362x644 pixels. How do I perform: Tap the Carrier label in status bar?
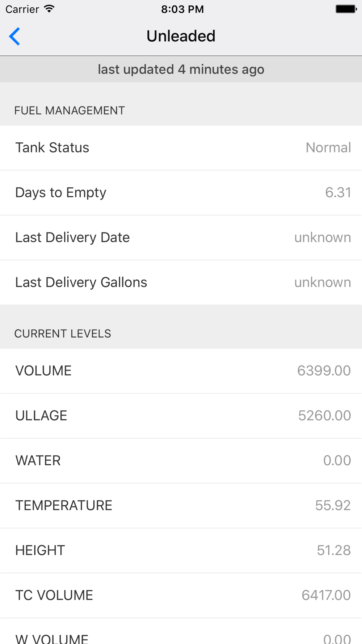coord(22,9)
